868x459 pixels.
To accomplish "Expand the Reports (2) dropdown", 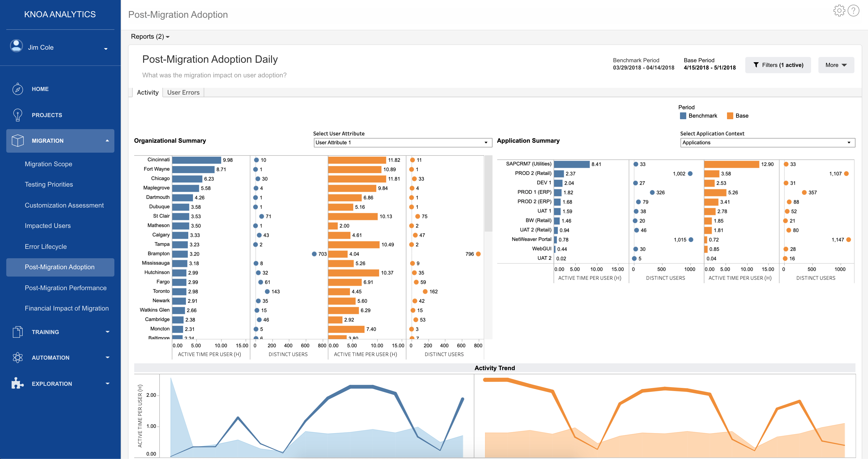I will point(150,36).
